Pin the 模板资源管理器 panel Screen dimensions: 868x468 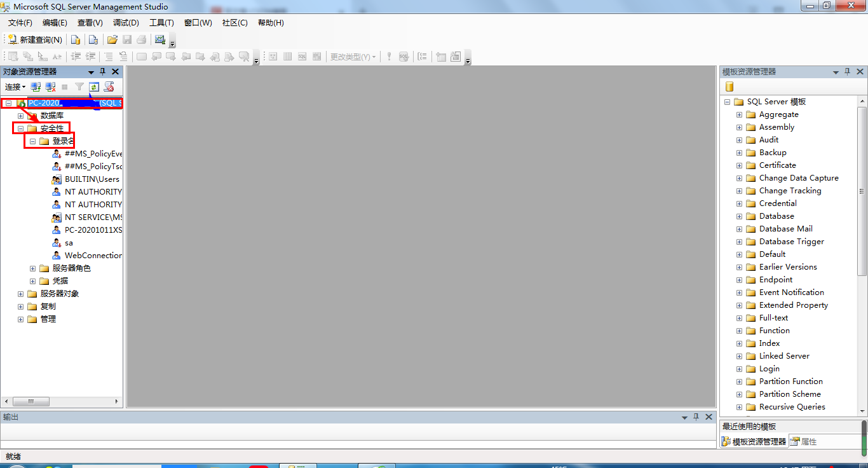[848, 72]
